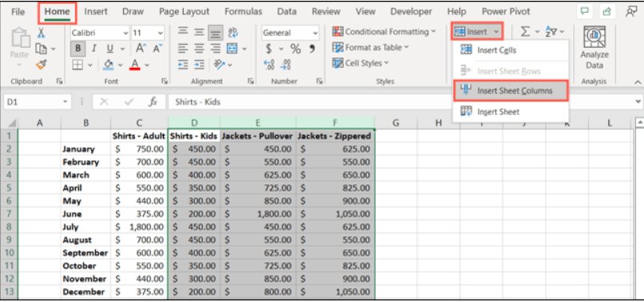Screen dimensions: 644x302
Task: Click Orientation text angle icon
Action: pos(220,65)
